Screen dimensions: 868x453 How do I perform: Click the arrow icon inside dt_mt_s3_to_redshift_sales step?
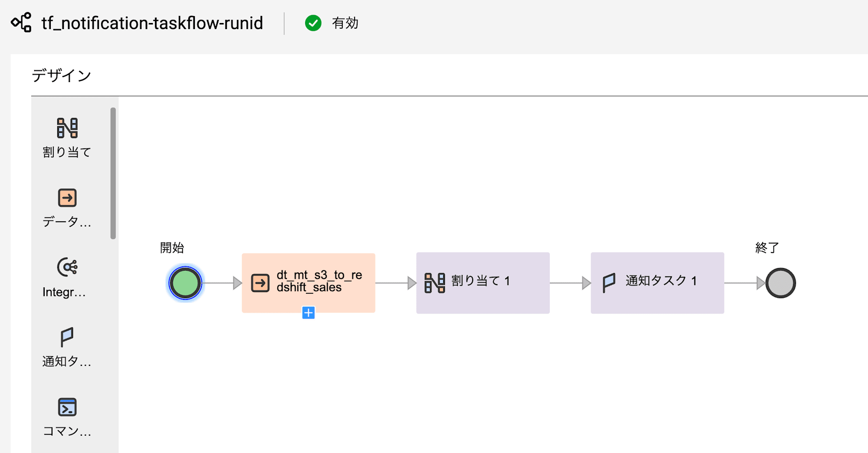[x=260, y=283]
